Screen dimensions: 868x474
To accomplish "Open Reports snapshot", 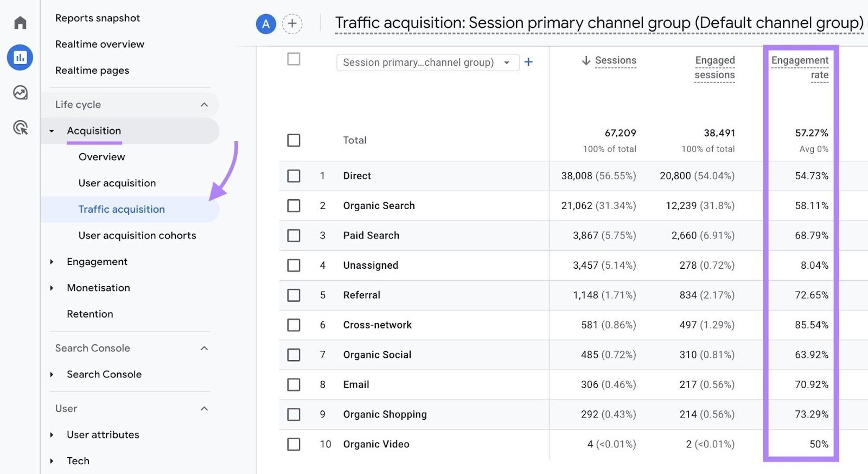I will (x=98, y=18).
